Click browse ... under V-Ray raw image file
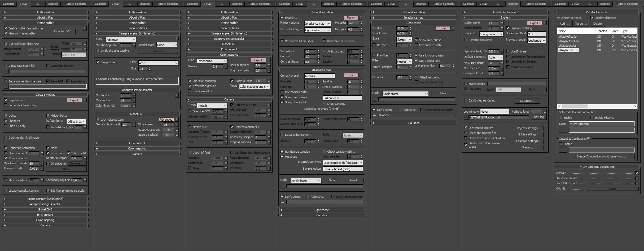644x251 pixels. pos(6,71)
